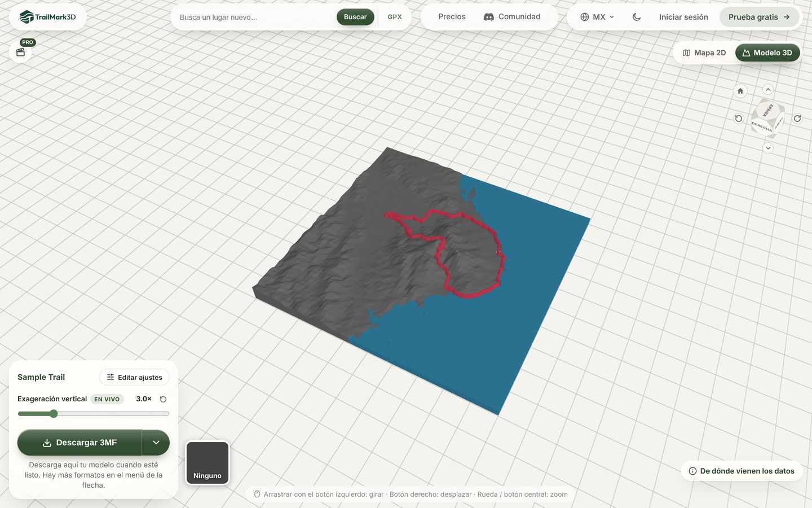Screen dimensions: 812x508
Task: Tilt the view down with the bottom chevron
Action: [x=768, y=148]
